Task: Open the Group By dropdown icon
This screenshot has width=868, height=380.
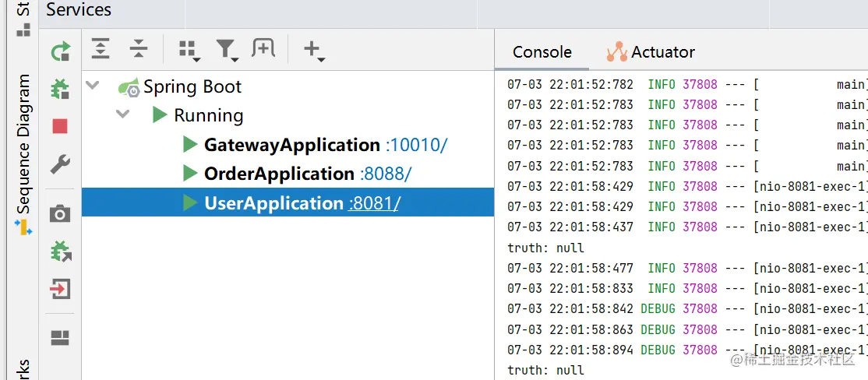Action: (x=189, y=50)
